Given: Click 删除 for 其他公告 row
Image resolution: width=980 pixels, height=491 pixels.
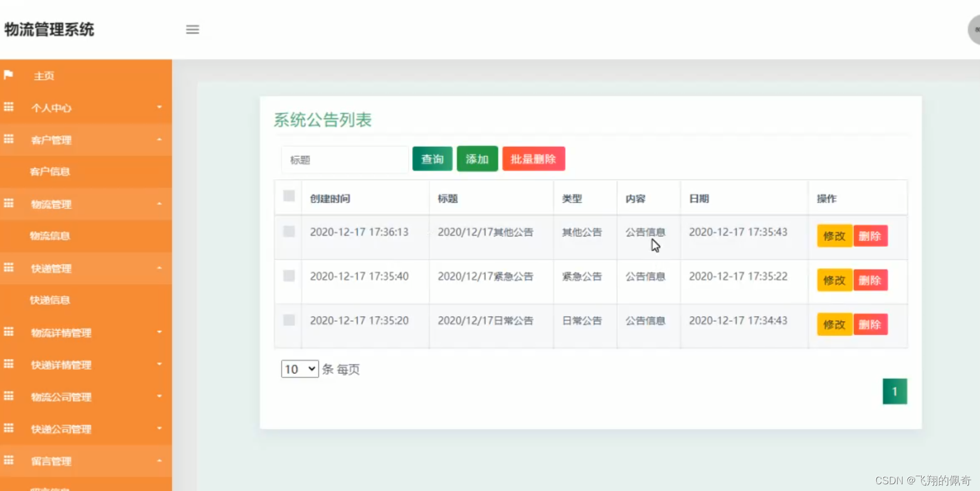Looking at the screenshot, I should (870, 236).
